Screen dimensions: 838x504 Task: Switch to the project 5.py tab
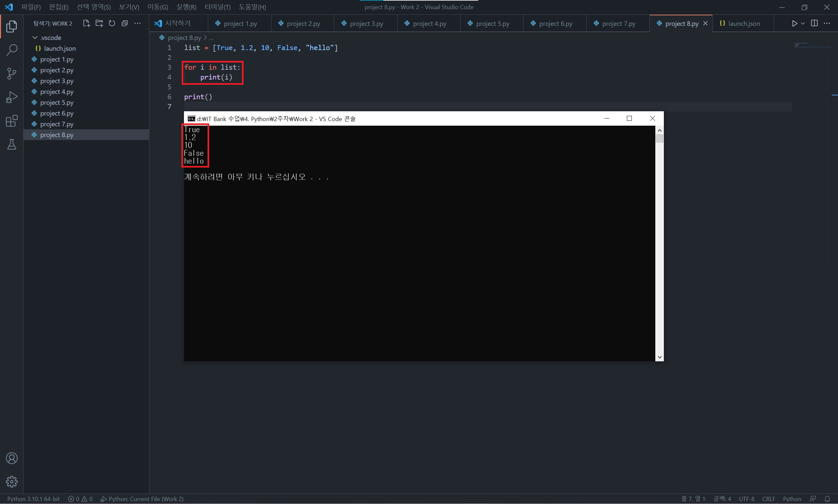point(492,24)
